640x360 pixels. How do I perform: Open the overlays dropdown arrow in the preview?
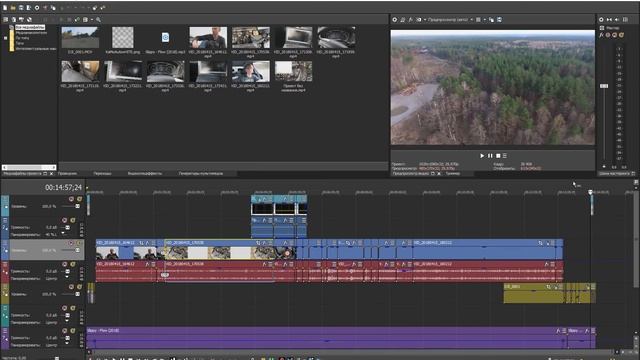(x=484, y=20)
